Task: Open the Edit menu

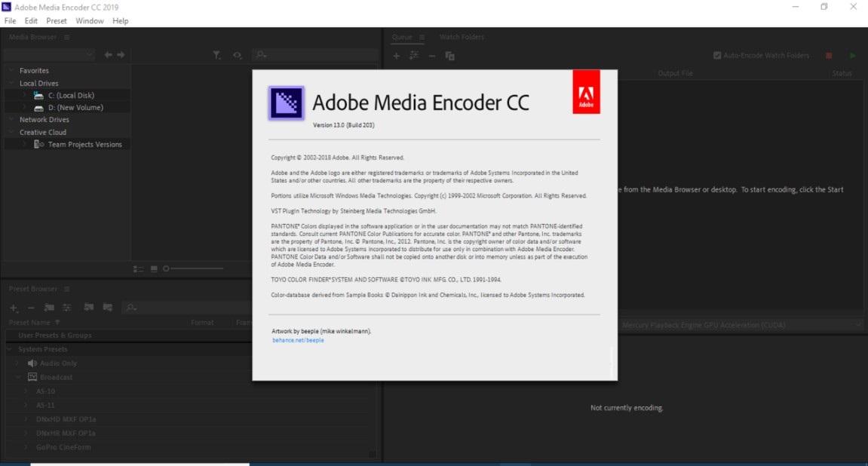Action: [x=31, y=21]
